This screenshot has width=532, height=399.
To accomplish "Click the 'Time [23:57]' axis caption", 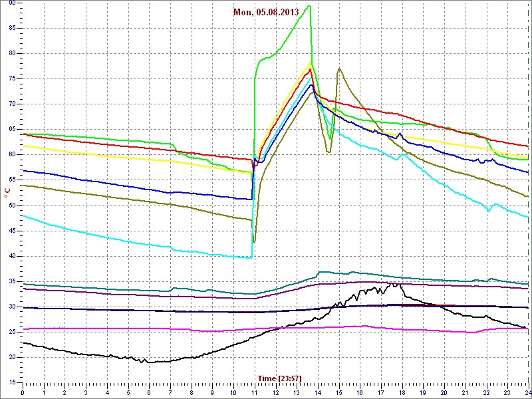I will 279,378.
